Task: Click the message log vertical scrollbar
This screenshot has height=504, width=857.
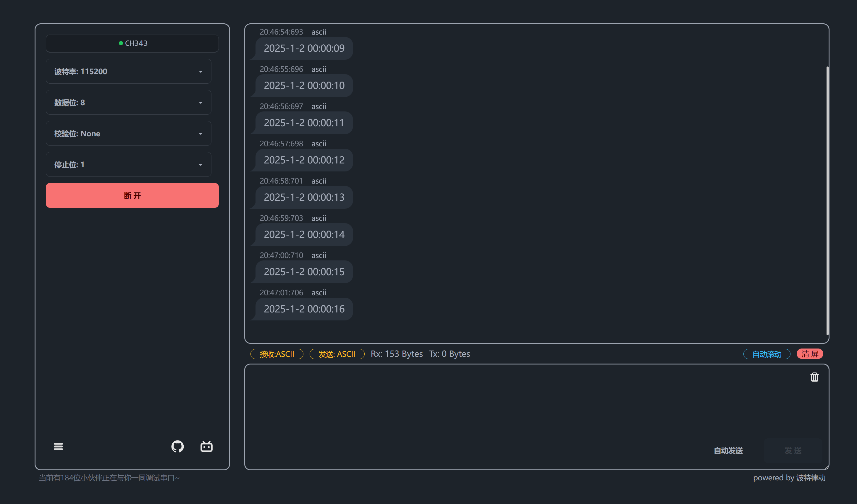Action: click(x=827, y=200)
